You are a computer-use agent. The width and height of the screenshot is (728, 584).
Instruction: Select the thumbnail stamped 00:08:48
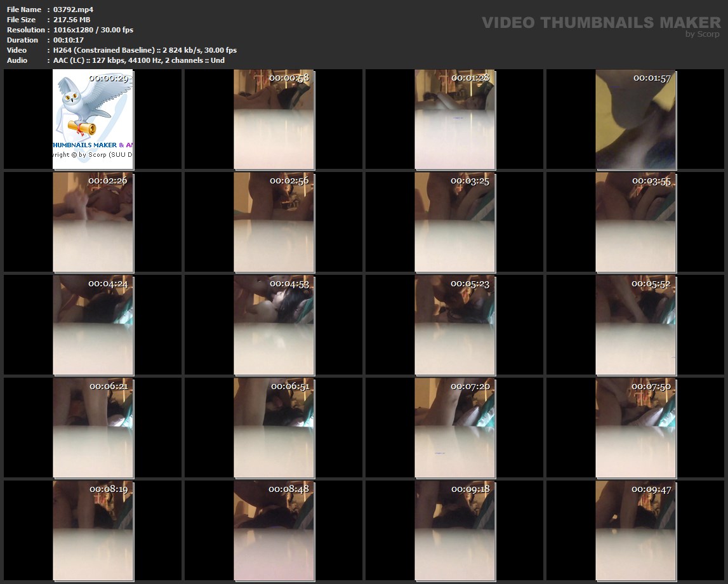(274, 531)
